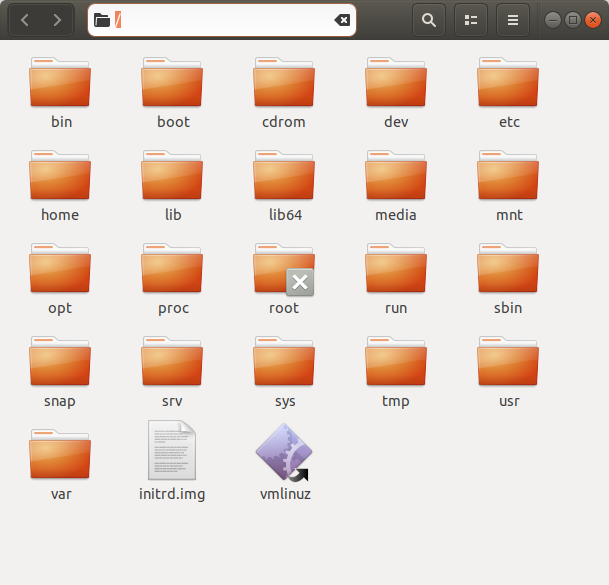Select the home folder icon
Viewport: 609px width, 585px height.
coord(60,175)
